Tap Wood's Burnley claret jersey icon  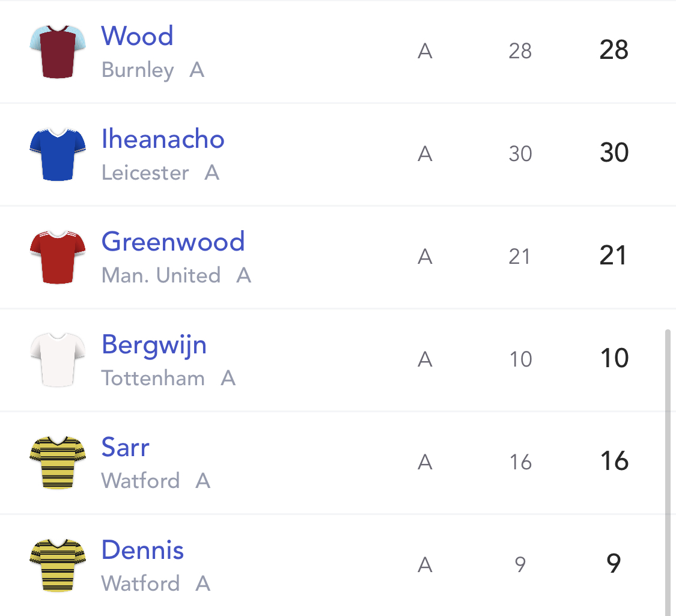(58, 52)
